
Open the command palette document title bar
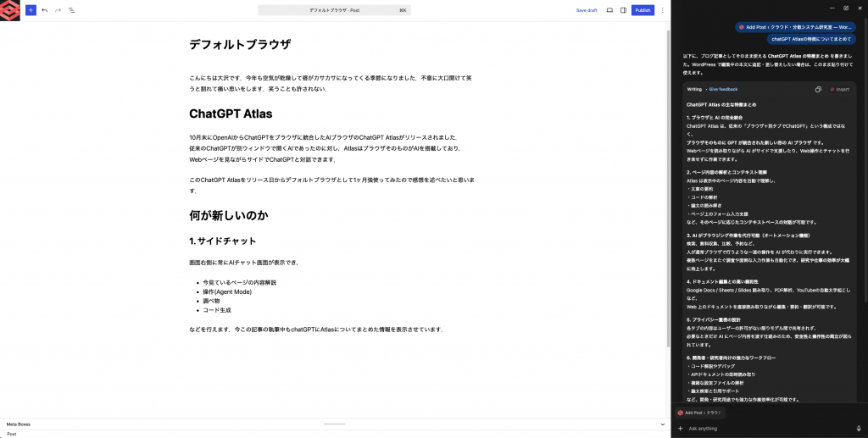[x=334, y=10]
